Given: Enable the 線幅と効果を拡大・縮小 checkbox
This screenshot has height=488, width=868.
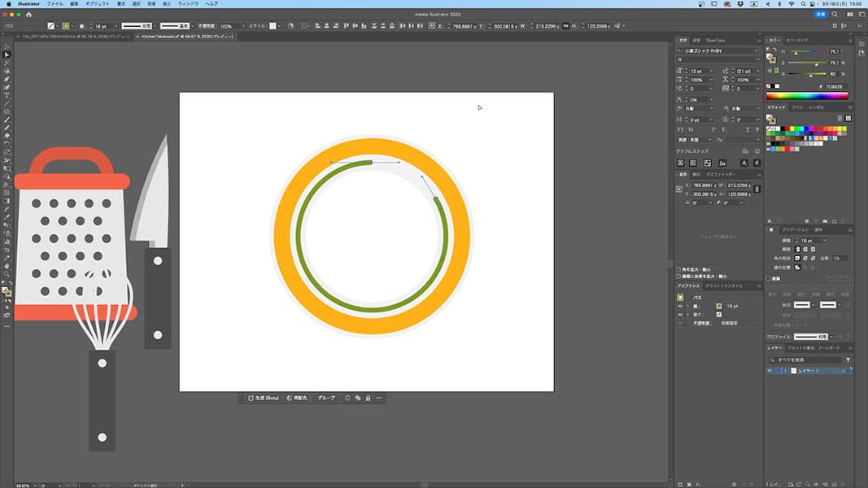Looking at the screenshot, I should pos(679,276).
